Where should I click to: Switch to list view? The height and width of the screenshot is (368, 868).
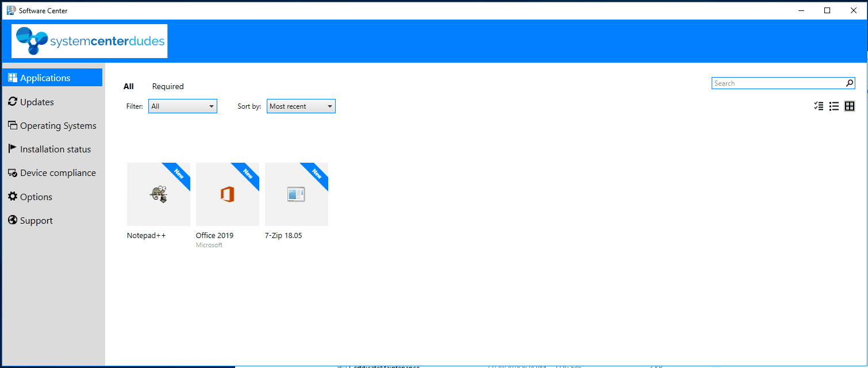pos(834,106)
